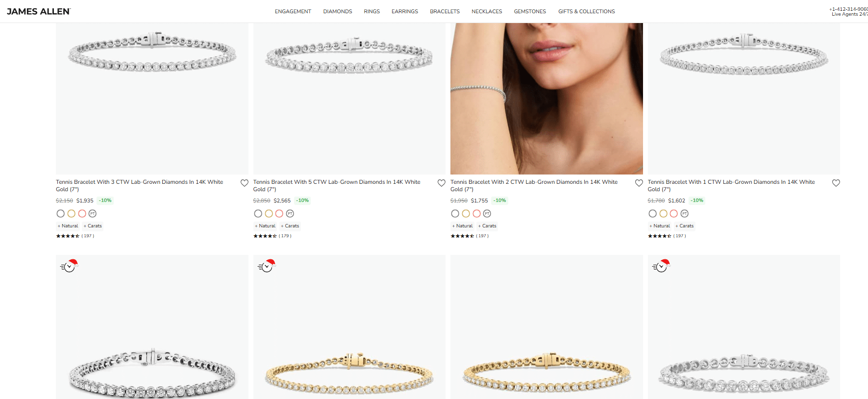Expand Carats options on 5 CTW bracelet
Image resolution: width=868 pixels, height=399 pixels.
[x=290, y=225]
